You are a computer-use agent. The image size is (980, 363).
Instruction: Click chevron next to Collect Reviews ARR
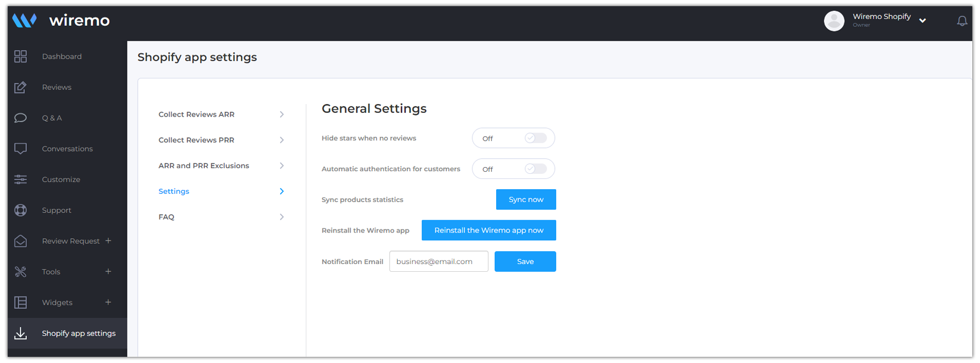(x=282, y=114)
